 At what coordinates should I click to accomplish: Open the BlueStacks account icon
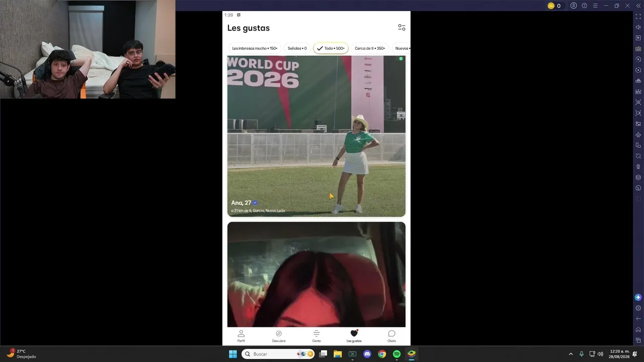pyautogui.click(x=574, y=6)
